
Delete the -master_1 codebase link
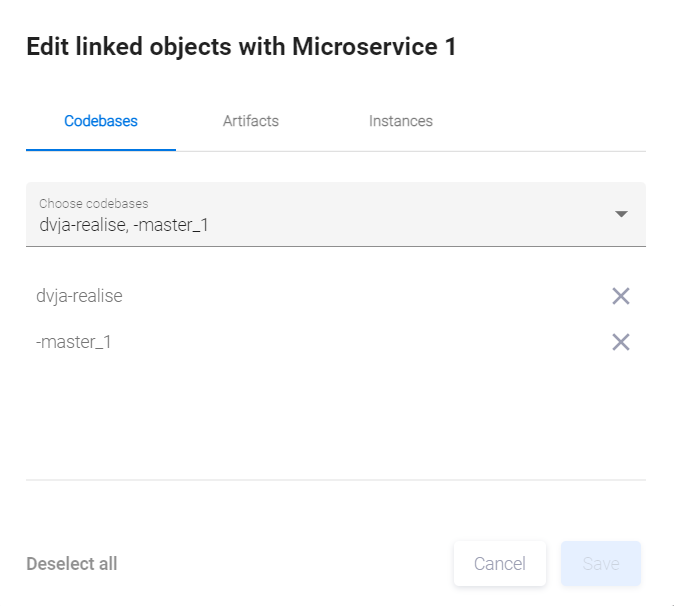[x=621, y=342]
